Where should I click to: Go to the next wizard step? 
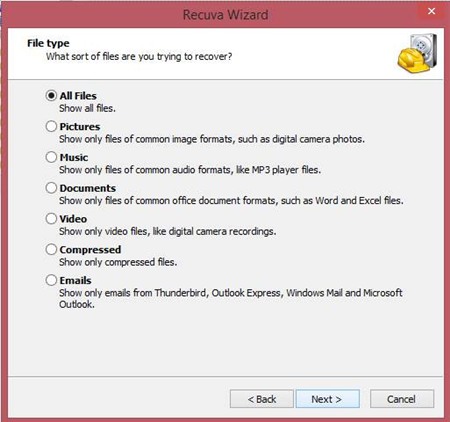328,399
